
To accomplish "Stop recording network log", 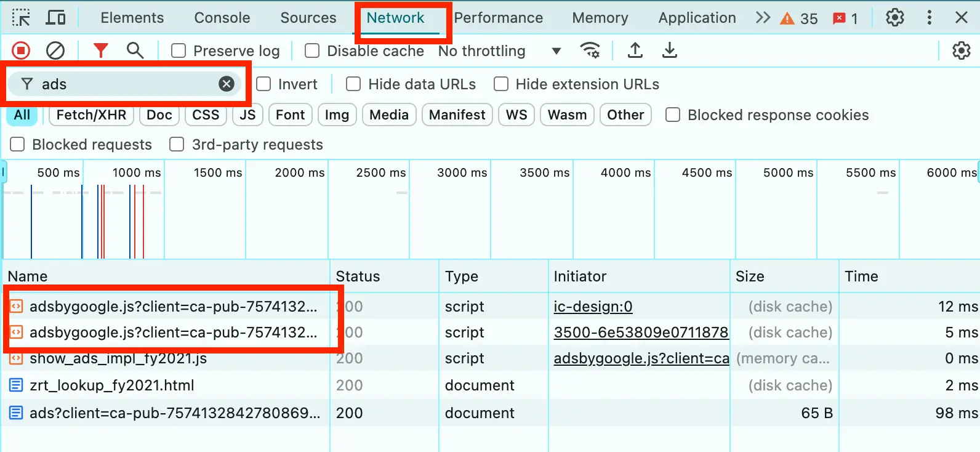I will coord(21,50).
